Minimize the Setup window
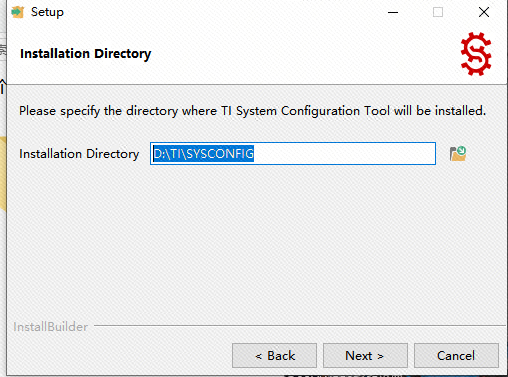Image resolution: width=508 pixels, height=377 pixels. [x=393, y=12]
